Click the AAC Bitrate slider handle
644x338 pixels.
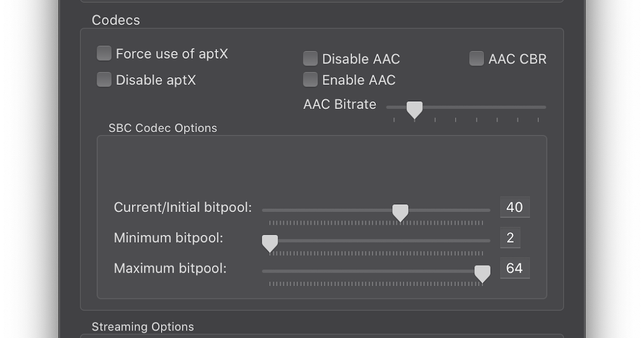pyautogui.click(x=414, y=109)
